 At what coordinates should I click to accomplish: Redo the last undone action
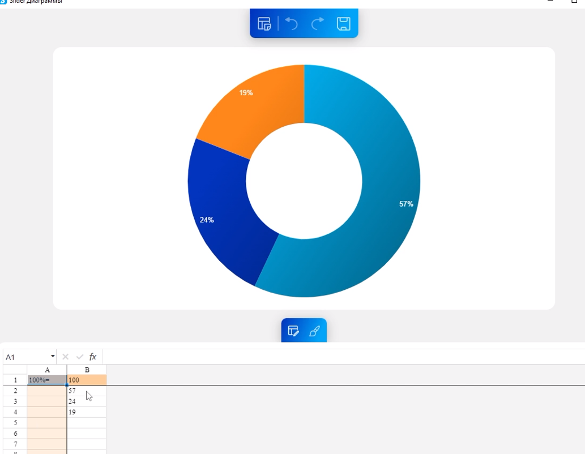click(317, 24)
